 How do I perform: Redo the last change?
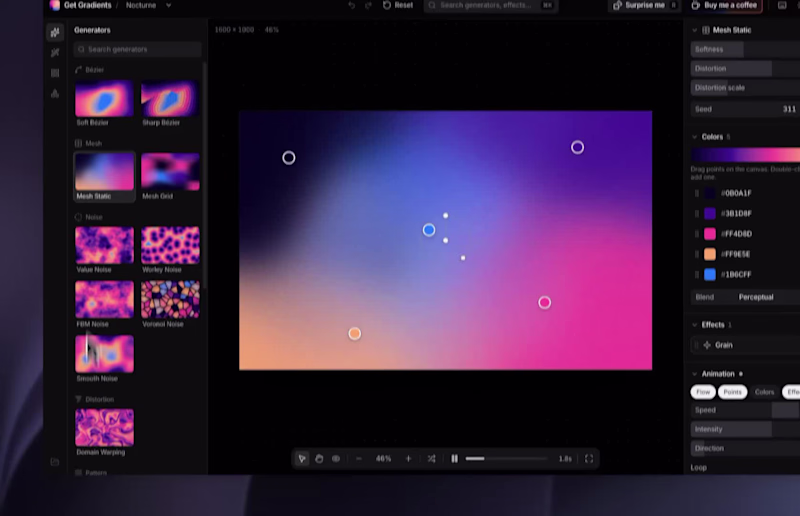click(x=368, y=5)
